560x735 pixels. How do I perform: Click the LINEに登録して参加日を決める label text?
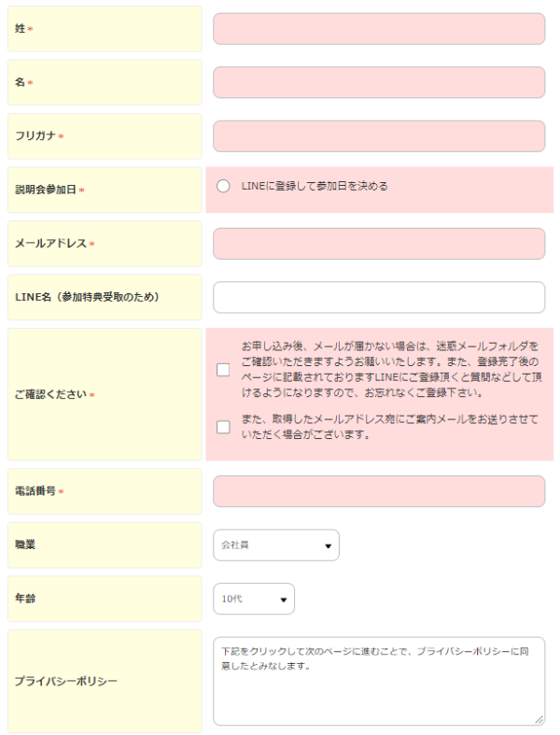pos(315,186)
